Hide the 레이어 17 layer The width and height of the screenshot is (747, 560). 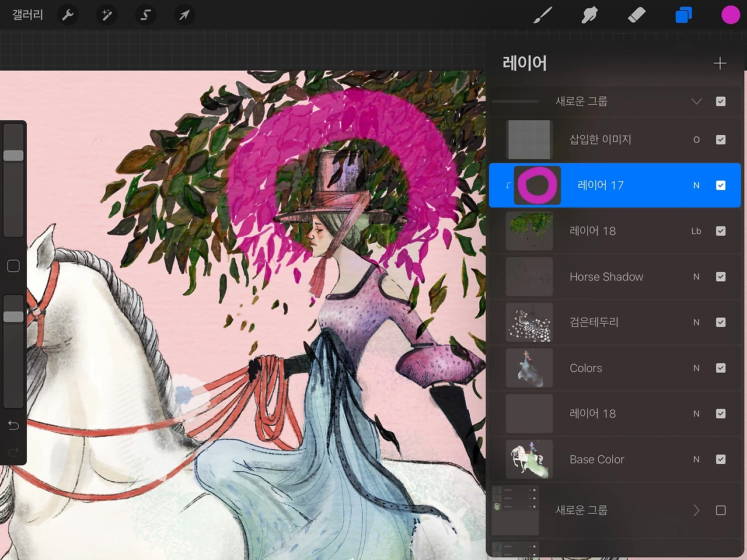721,185
